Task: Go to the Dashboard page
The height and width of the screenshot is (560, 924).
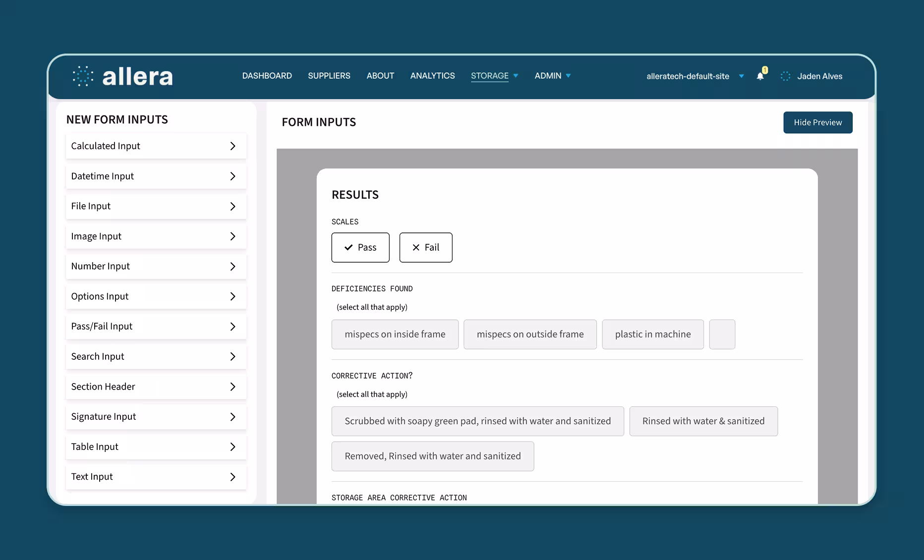Action: (267, 76)
